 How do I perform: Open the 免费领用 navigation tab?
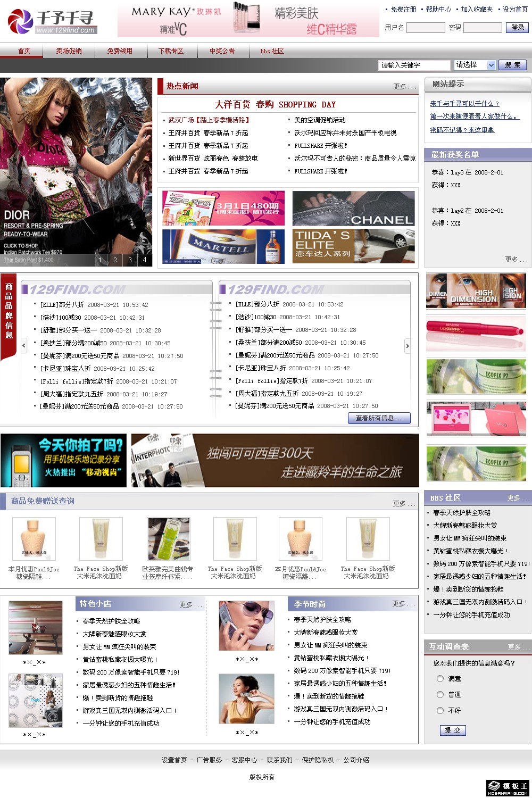pyautogui.click(x=120, y=51)
